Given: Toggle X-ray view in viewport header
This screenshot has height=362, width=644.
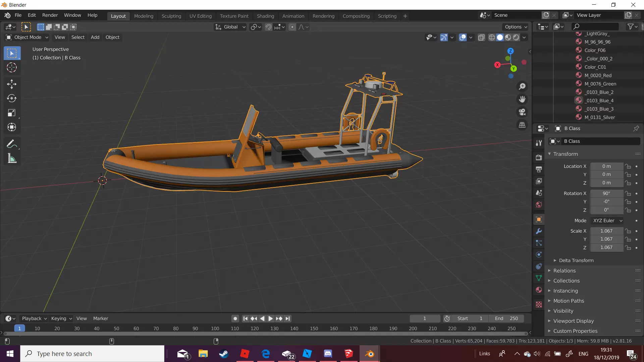Looking at the screenshot, I should [x=481, y=38].
